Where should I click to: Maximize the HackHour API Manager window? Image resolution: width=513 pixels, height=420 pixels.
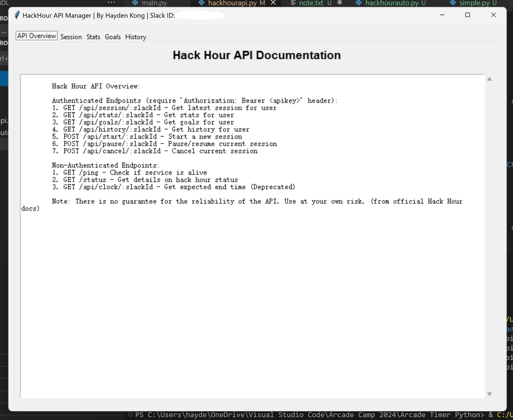click(x=467, y=15)
